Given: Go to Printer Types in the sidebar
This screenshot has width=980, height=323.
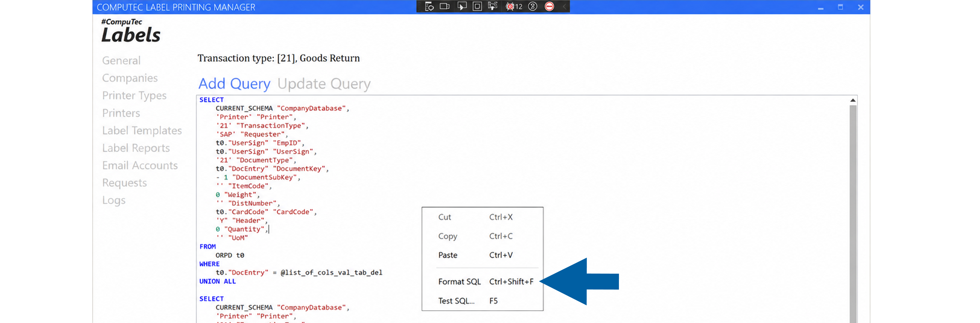Looking at the screenshot, I should tap(134, 95).
